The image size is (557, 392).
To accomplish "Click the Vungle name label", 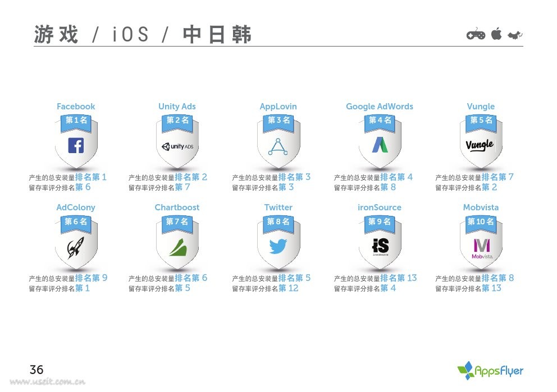I will click(x=481, y=107).
